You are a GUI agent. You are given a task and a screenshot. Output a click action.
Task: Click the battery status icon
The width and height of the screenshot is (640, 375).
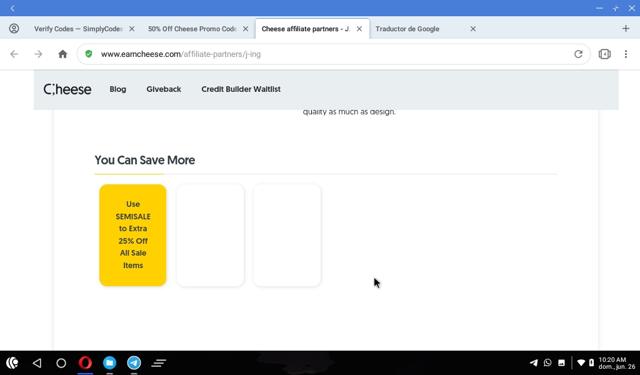(591, 362)
